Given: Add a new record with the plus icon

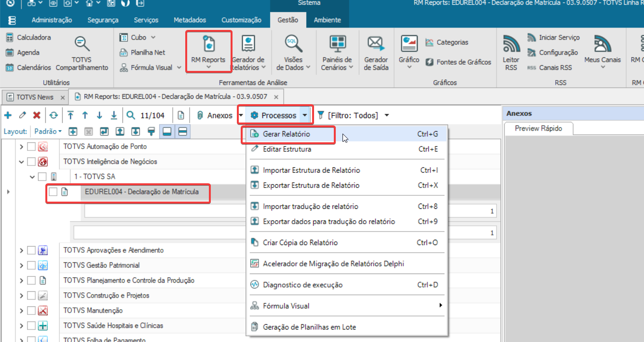Looking at the screenshot, I should (x=8, y=115).
